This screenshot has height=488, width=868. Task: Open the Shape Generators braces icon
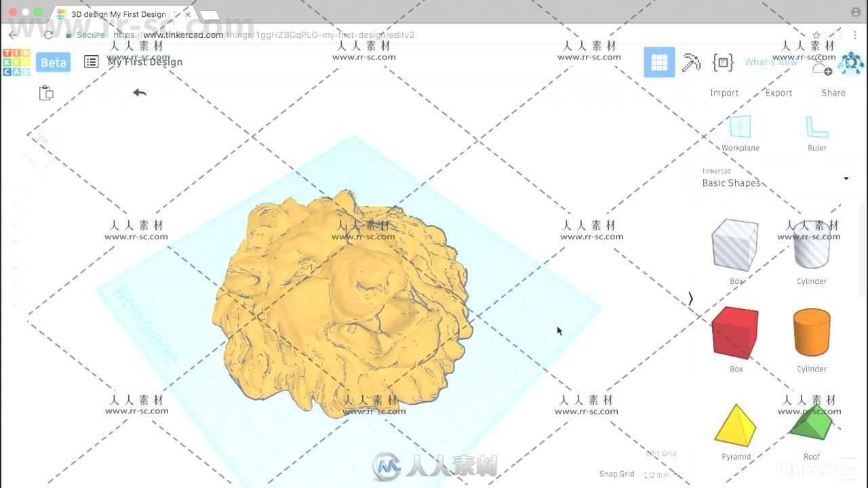coord(723,62)
